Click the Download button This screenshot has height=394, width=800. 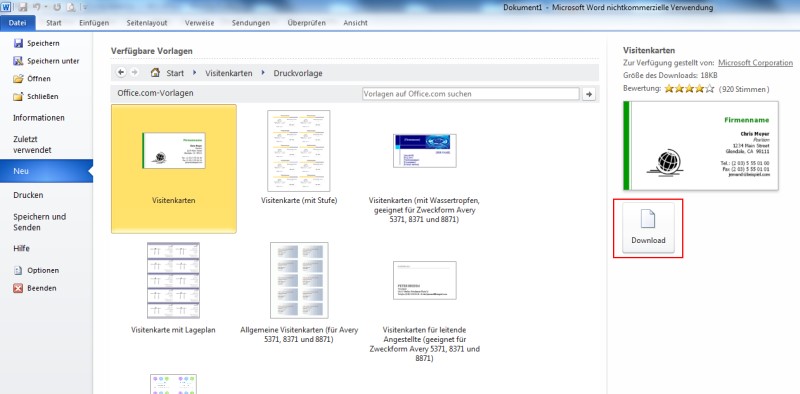pos(648,228)
